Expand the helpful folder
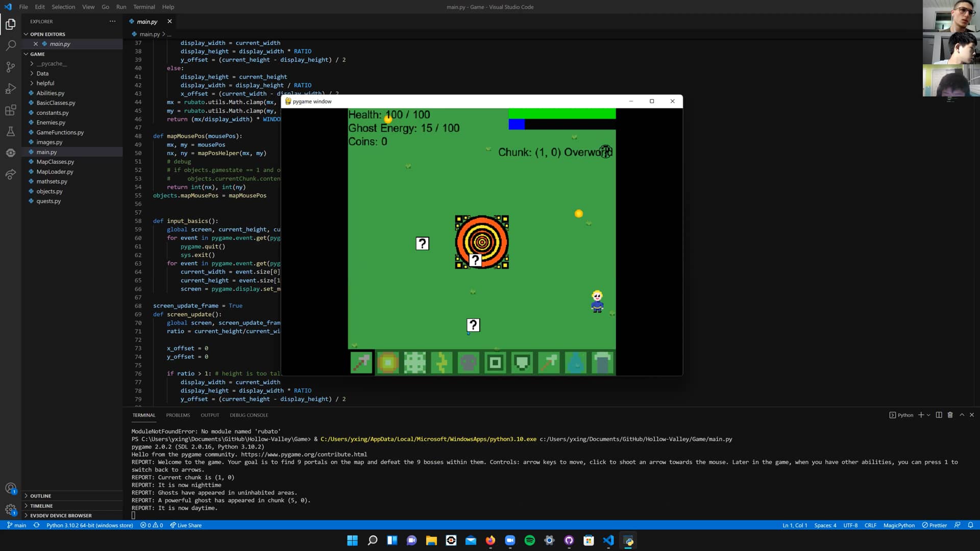The image size is (980, 551). (x=45, y=83)
